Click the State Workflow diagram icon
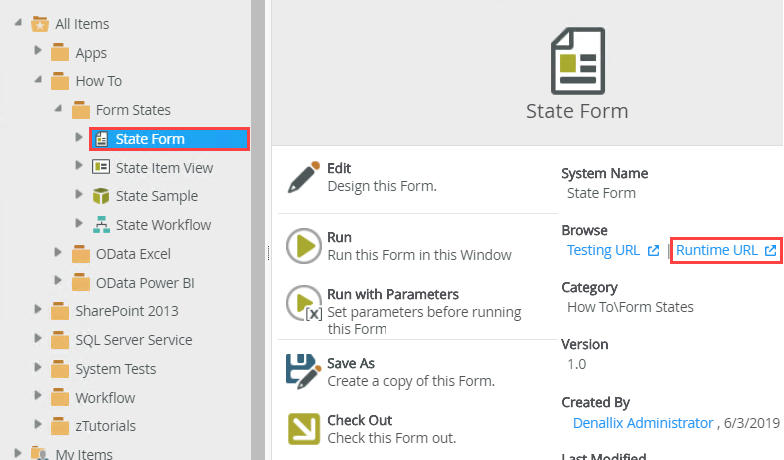Image resolution: width=784 pixels, height=460 pixels. point(101,224)
